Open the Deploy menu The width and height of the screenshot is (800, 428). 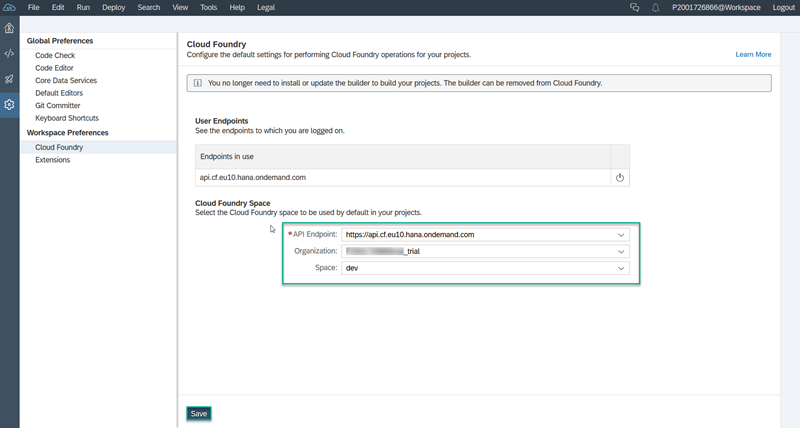tap(114, 8)
